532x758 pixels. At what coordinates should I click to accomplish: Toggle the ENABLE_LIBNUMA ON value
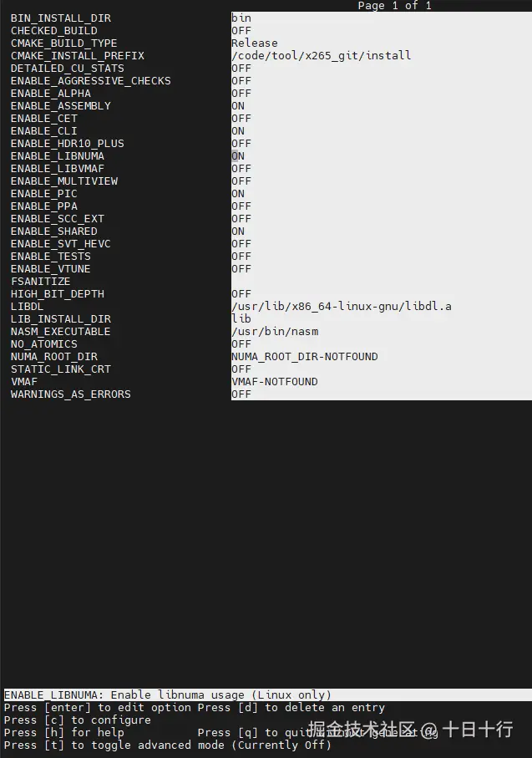pos(238,156)
